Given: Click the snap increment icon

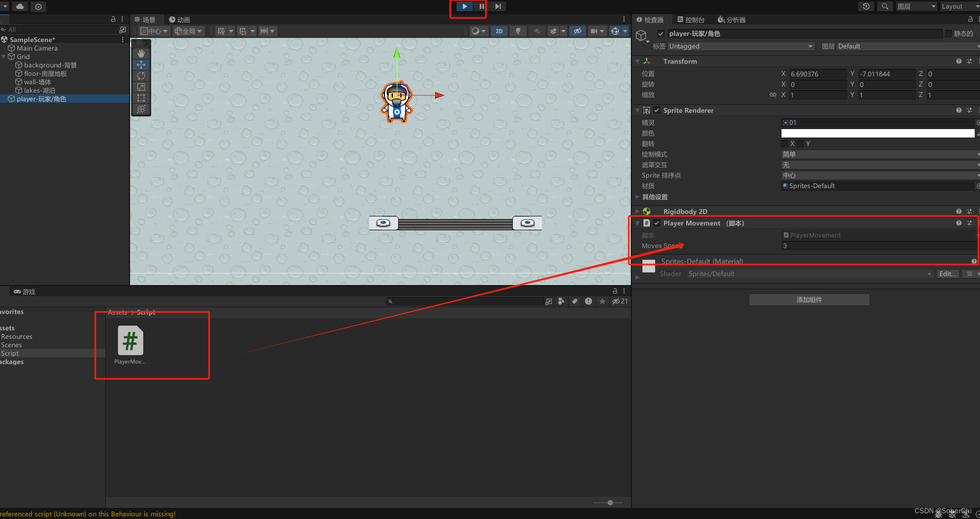Looking at the screenshot, I should point(243,31).
